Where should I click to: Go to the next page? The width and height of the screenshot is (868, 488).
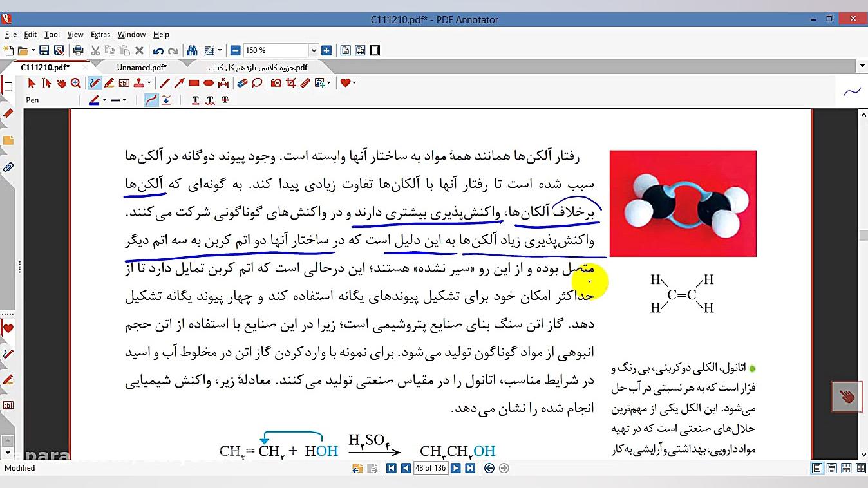[x=455, y=468]
